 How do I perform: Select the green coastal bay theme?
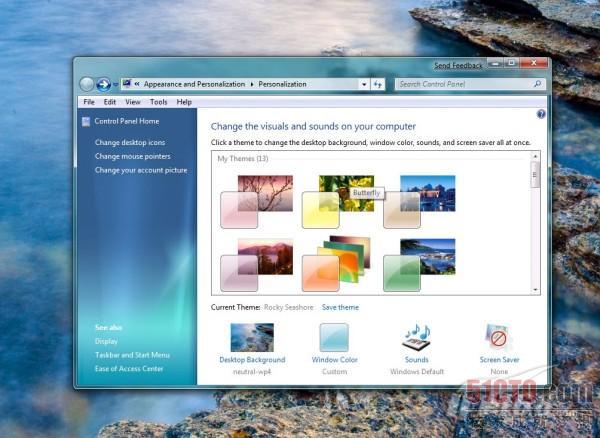click(419, 265)
